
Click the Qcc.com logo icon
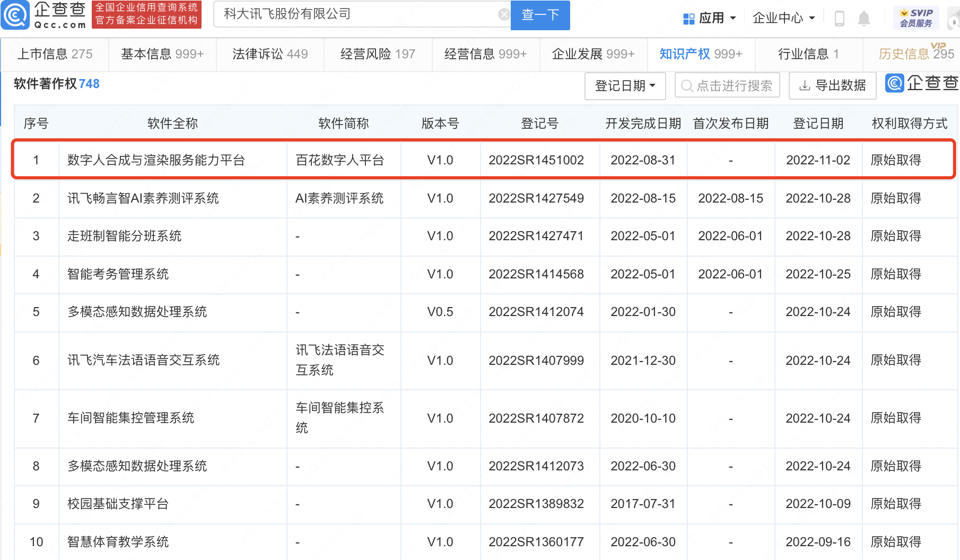point(15,15)
